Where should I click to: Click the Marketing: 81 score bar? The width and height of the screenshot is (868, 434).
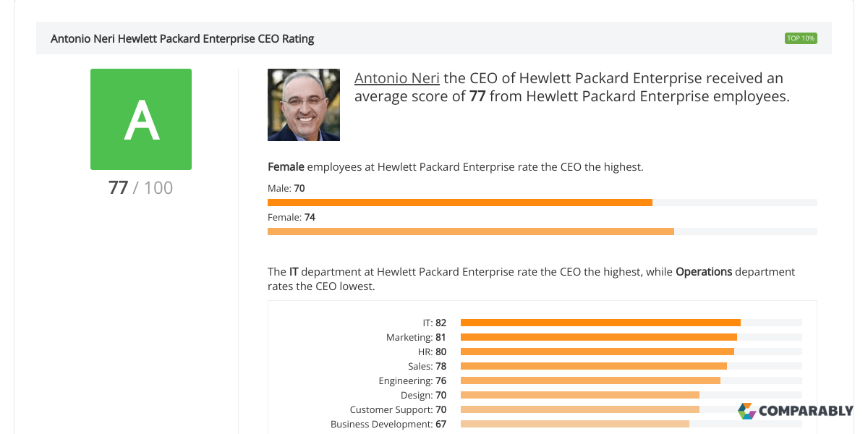(599, 337)
